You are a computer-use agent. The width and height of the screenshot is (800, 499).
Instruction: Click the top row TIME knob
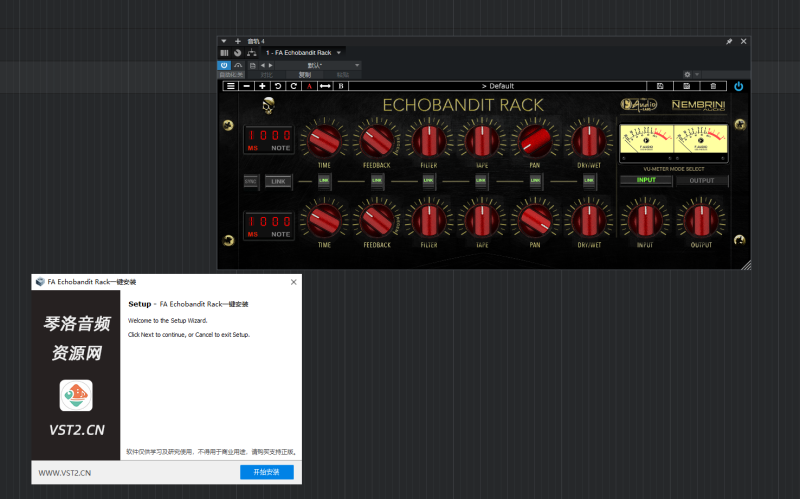(324, 141)
